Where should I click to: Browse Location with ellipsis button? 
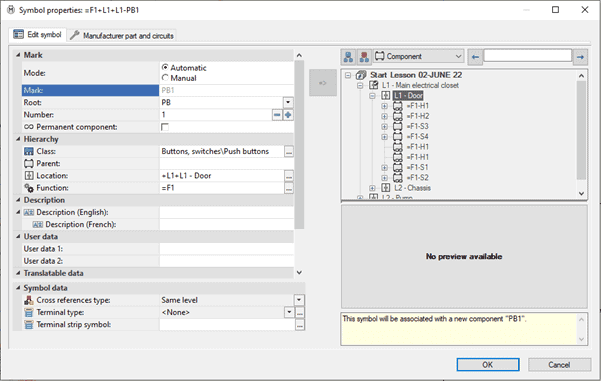(x=289, y=176)
